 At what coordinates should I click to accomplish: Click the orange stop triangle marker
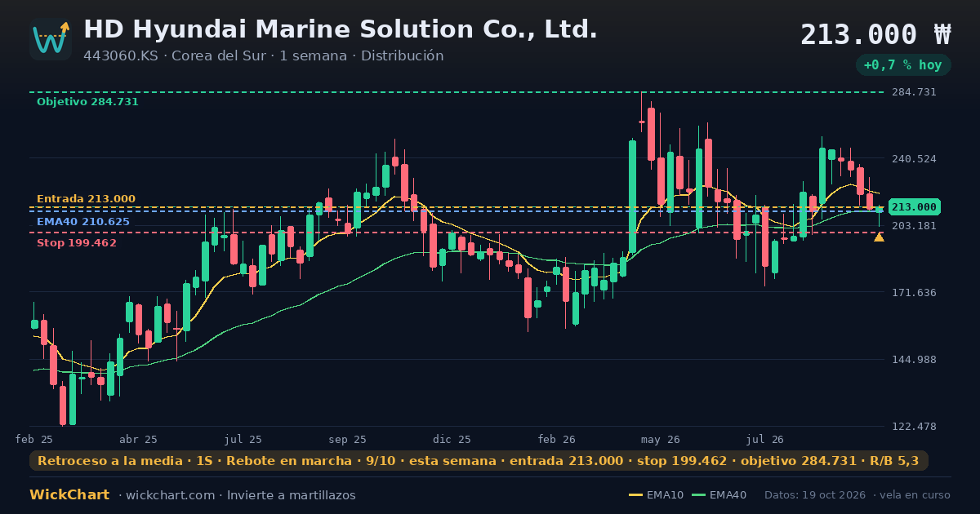click(x=879, y=237)
